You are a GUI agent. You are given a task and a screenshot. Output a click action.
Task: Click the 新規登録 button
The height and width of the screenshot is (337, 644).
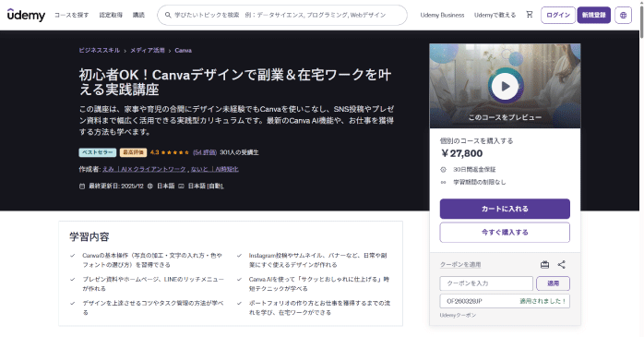pyautogui.click(x=594, y=15)
